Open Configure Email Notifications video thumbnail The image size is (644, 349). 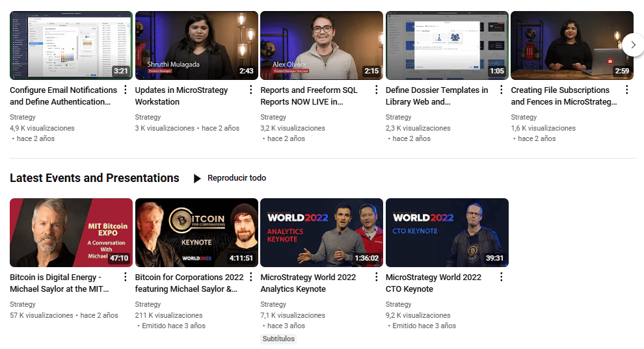pos(71,45)
